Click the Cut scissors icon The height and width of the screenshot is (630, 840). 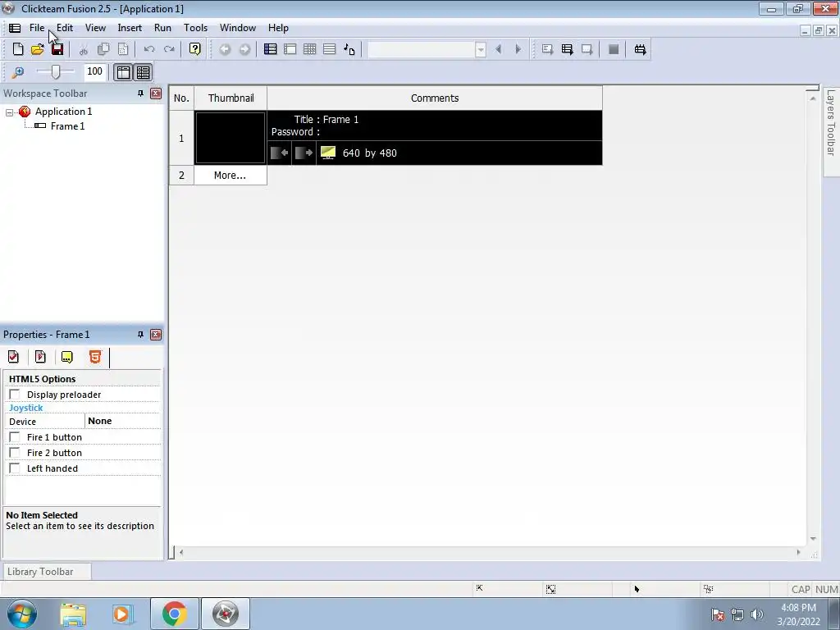click(84, 50)
